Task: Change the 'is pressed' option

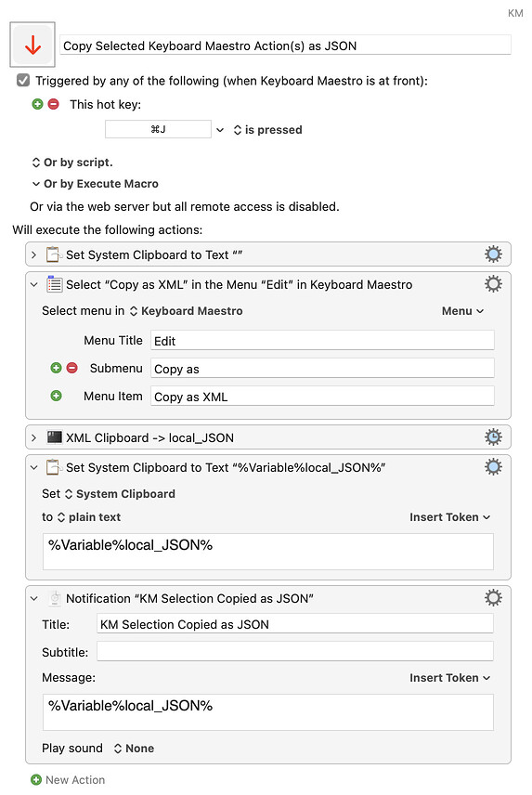Action: [x=268, y=130]
